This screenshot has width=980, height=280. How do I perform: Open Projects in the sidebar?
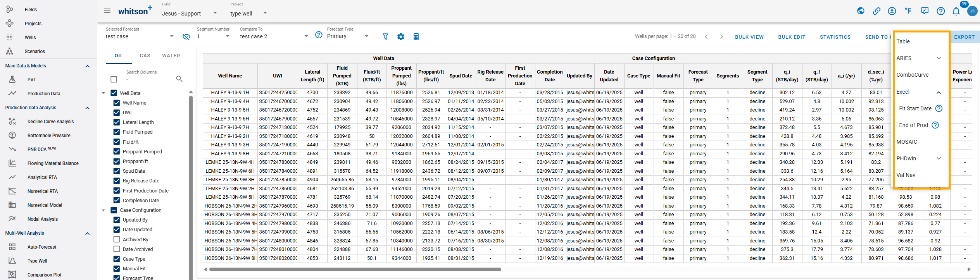(x=33, y=23)
